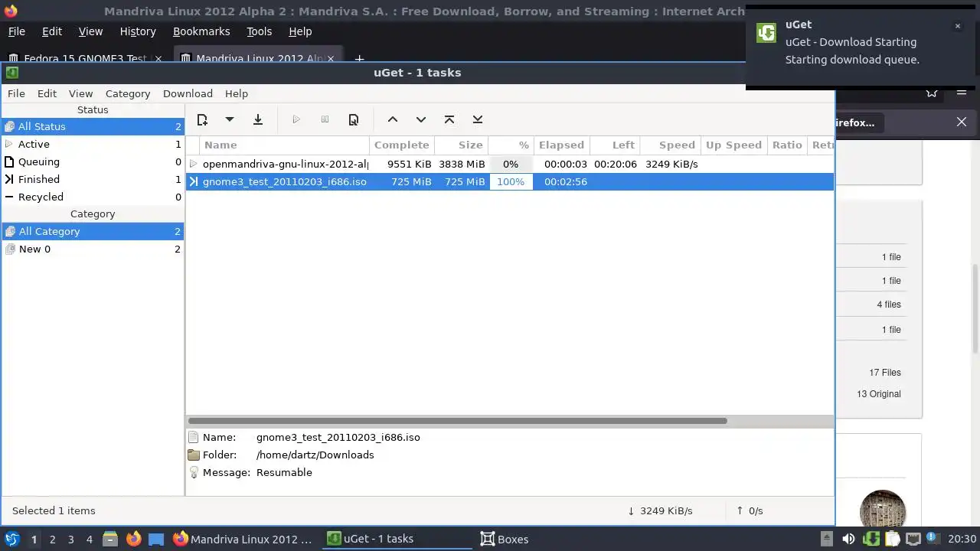This screenshot has height=551, width=980.
Task: Open the application launcher menu icon
Action: 12,539
